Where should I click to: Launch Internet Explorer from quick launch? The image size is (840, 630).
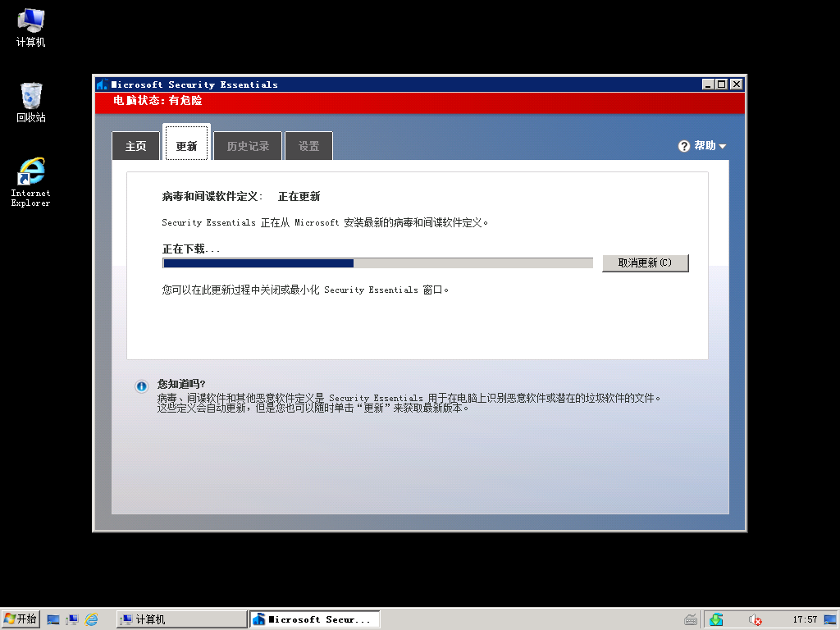point(92,619)
